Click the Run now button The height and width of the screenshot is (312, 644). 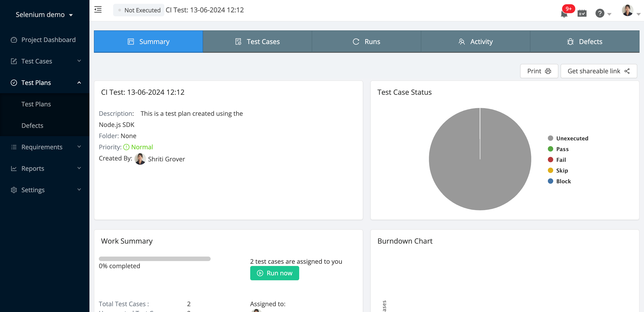[275, 273]
